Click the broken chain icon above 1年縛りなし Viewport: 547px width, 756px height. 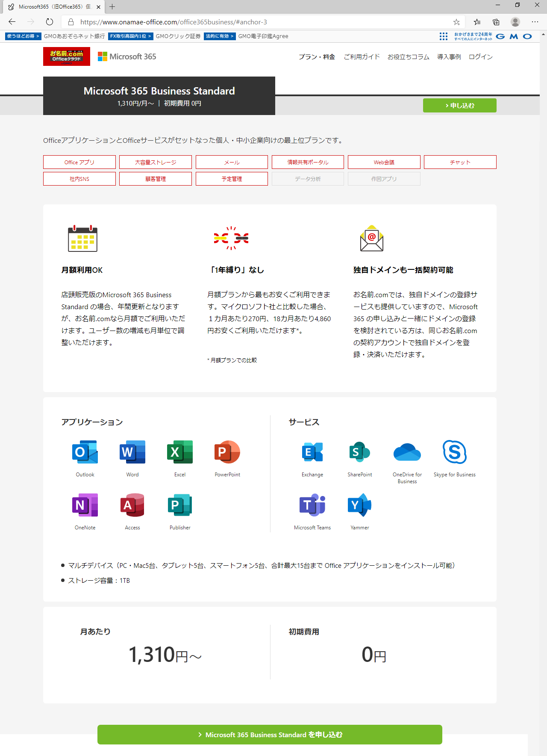[231, 238]
